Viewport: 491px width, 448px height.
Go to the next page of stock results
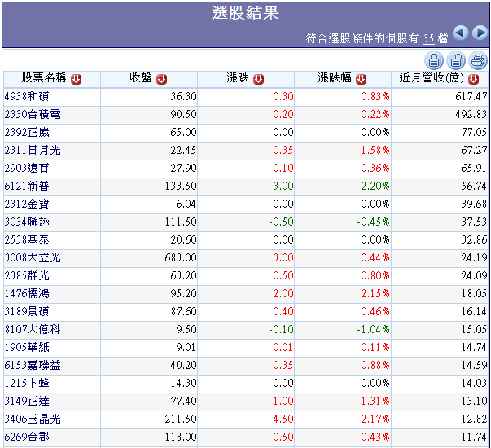(x=480, y=33)
